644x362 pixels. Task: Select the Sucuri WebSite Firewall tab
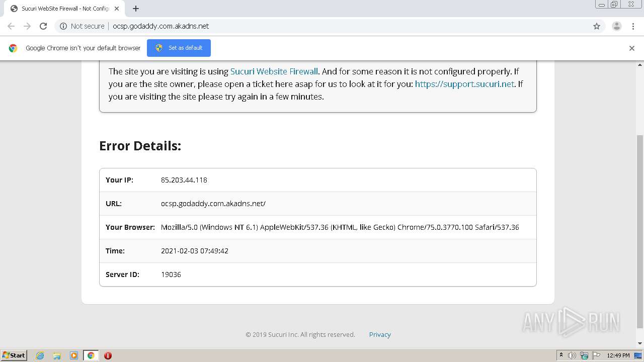click(64, 9)
